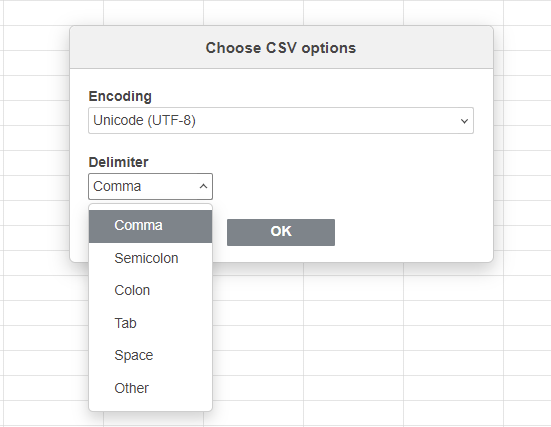
Task: Click the Choose CSV options dialog title
Action: click(x=281, y=48)
